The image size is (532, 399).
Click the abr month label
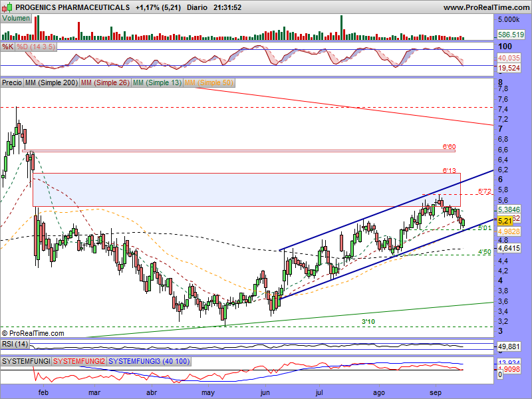pos(152,392)
